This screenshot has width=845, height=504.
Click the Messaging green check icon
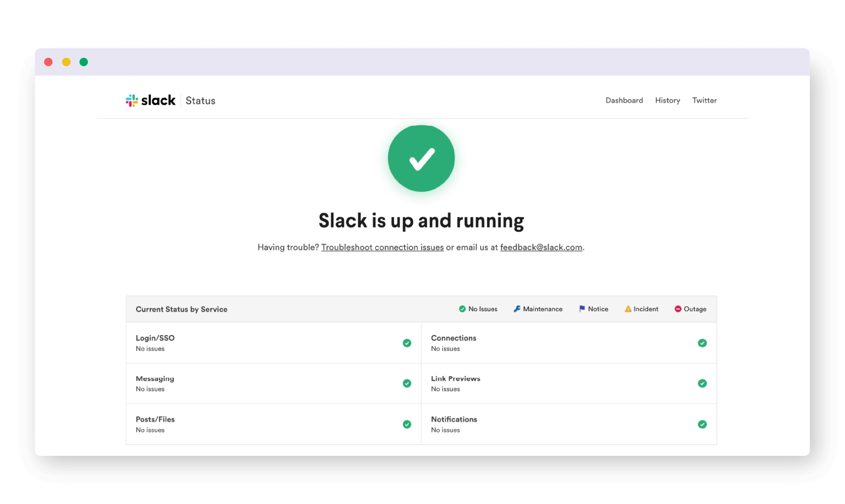(407, 383)
